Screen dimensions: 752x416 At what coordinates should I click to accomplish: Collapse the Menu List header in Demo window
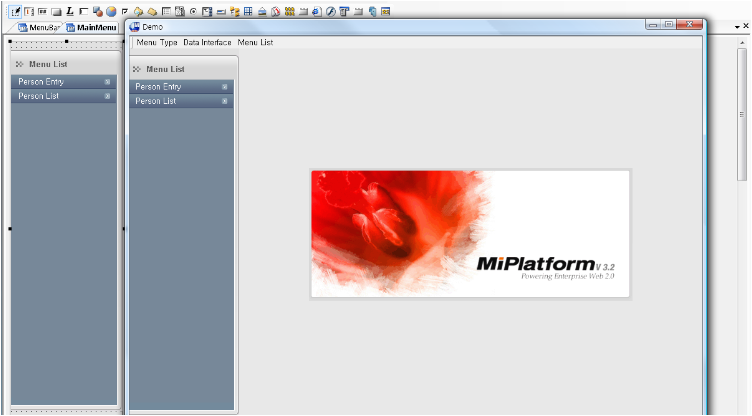(137, 69)
